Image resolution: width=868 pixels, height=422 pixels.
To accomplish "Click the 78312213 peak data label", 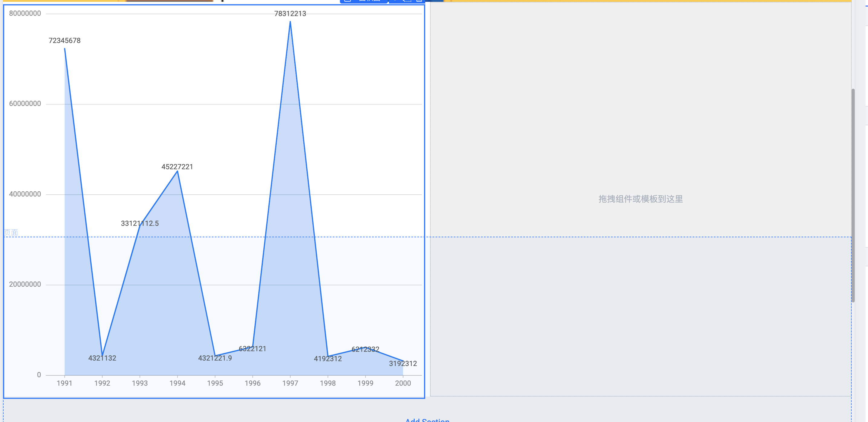I will 290,14.
